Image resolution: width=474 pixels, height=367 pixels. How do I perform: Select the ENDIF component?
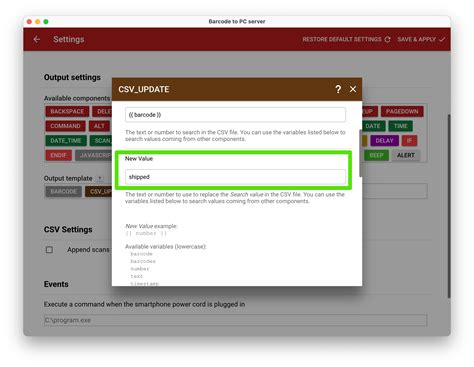click(x=58, y=155)
